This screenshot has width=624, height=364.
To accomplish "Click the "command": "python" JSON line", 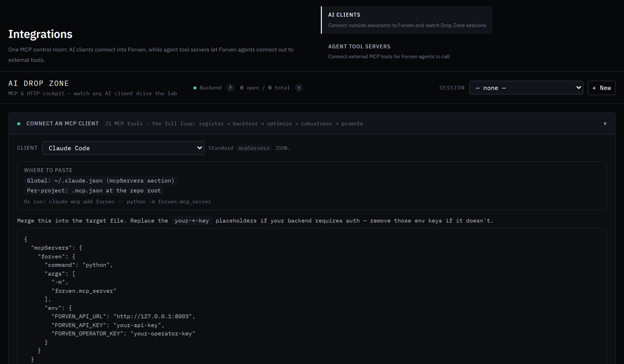I will [x=79, y=265].
